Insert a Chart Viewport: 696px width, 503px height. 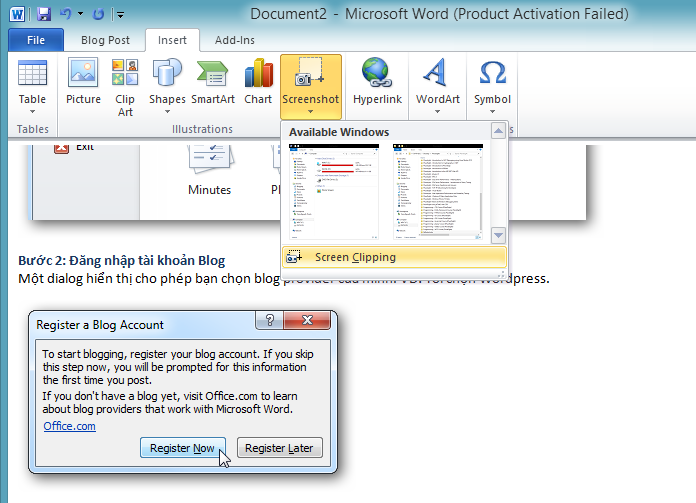coord(258,81)
